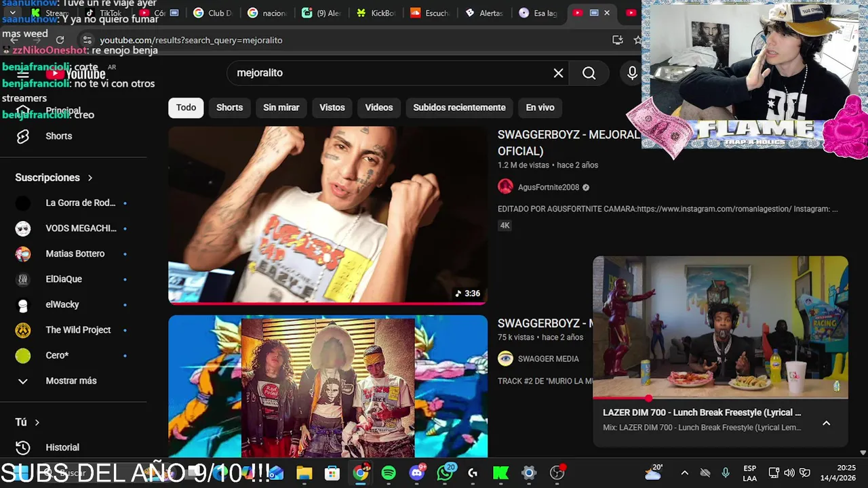Screen dimensions: 868x488
Task: Select the Videos filter chip
Action: 379,108
